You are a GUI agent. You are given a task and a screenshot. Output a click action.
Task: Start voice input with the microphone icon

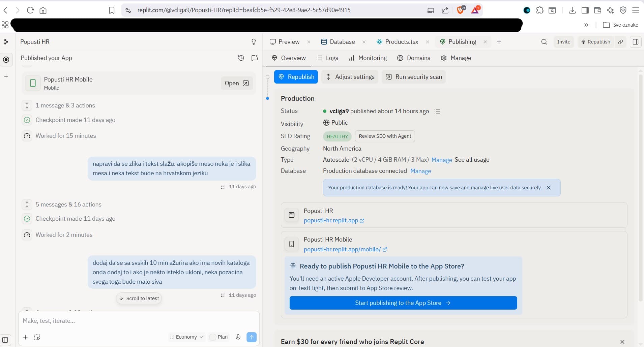(238, 337)
